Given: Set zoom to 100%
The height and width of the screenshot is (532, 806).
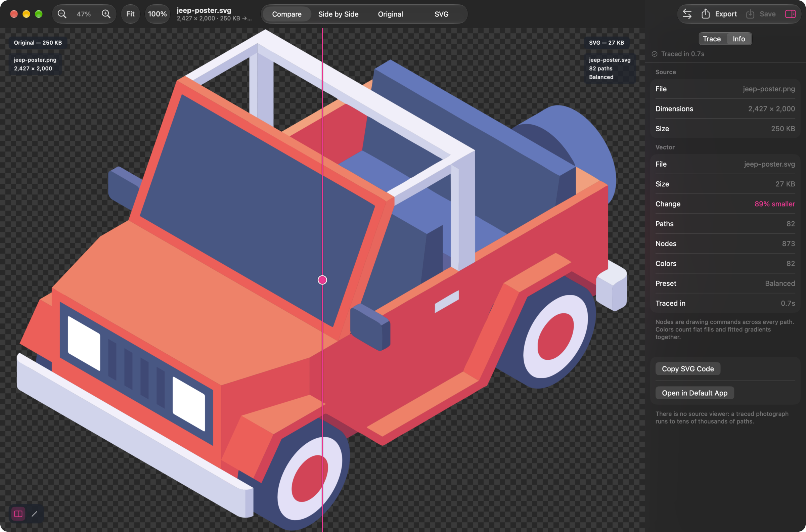Looking at the screenshot, I should point(158,14).
